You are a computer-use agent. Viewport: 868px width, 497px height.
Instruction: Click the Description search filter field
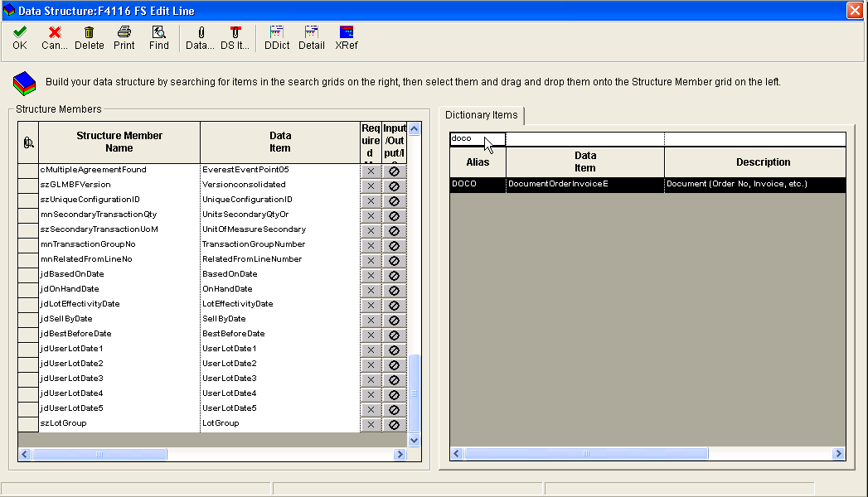point(755,139)
